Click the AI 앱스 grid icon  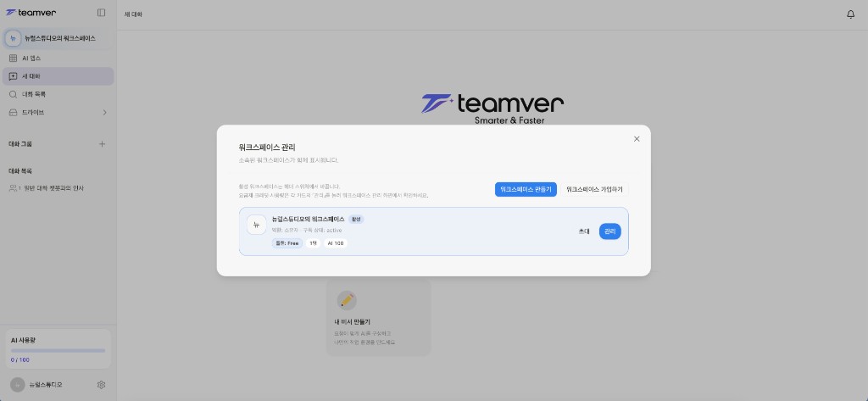click(14, 58)
